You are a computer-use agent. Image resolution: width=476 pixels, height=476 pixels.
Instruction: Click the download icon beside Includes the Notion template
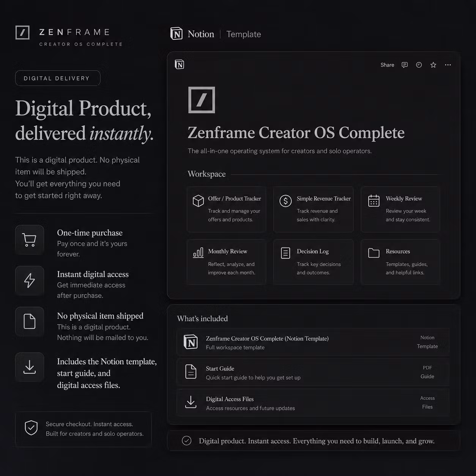click(x=30, y=367)
